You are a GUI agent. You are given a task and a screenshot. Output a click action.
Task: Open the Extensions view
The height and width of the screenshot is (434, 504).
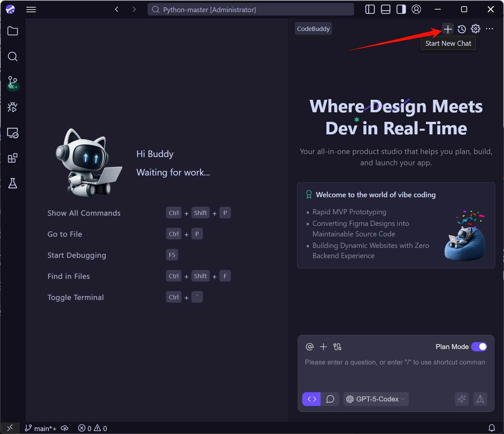coord(13,158)
